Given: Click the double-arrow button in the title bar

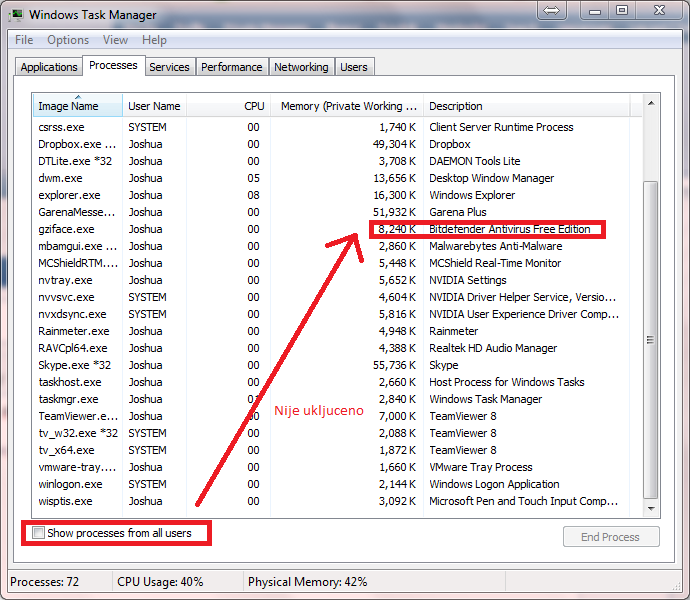Looking at the screenshot, I should tap(551, 10).
